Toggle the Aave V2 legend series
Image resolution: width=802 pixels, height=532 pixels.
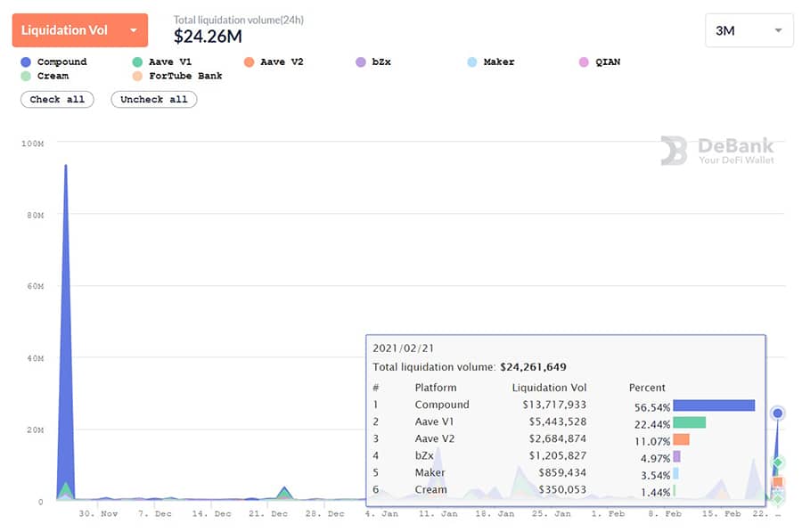coord(274,61)
